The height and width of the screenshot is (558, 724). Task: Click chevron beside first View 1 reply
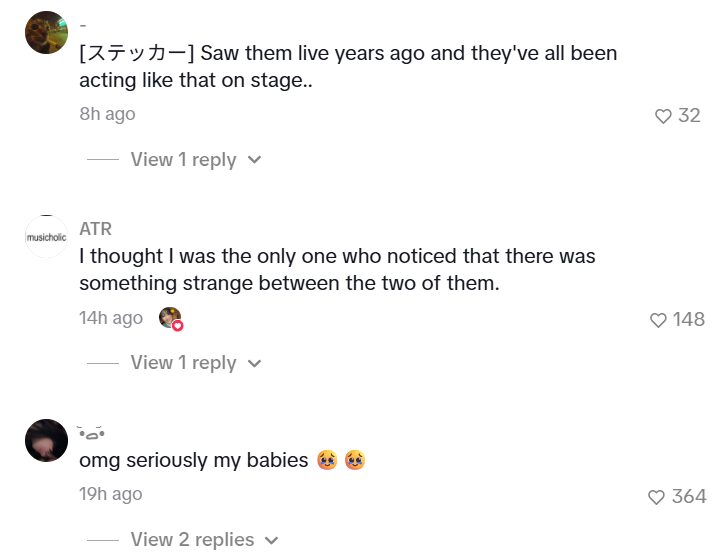point(254,160)
